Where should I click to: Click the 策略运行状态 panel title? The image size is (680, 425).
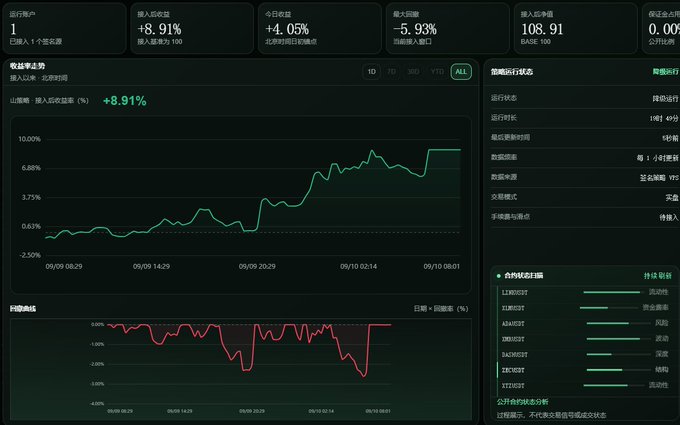coord(512,72)
